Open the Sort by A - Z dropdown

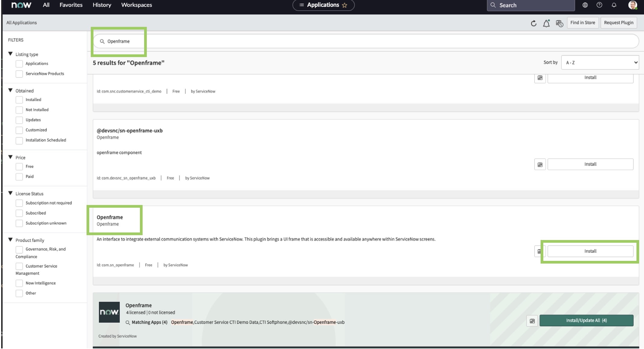[x=600, y=62]
